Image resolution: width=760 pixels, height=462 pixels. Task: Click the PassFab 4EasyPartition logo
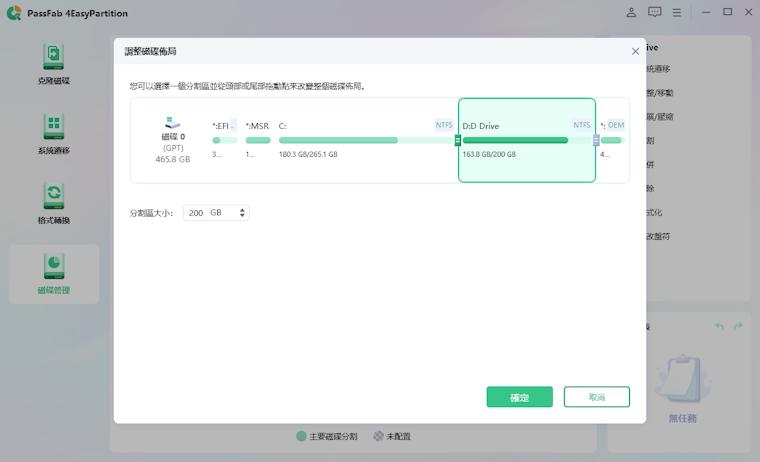[x=14, y=13]
